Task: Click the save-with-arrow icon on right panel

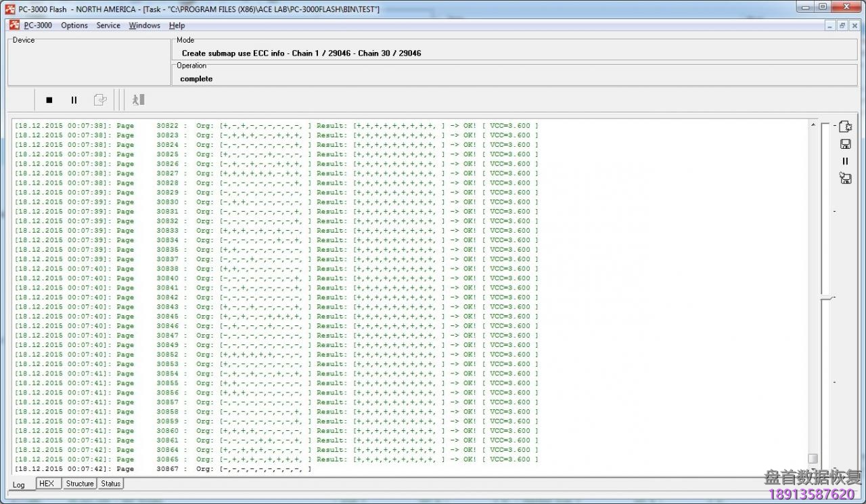Action: 845,179
